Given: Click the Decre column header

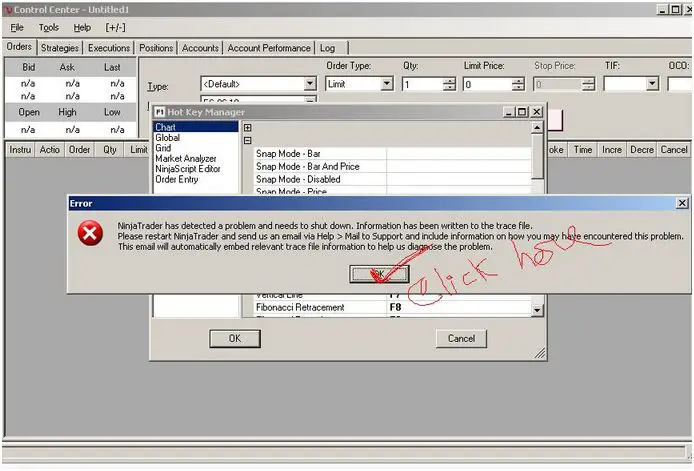Looking at the screenshot, I should point(642,150).
